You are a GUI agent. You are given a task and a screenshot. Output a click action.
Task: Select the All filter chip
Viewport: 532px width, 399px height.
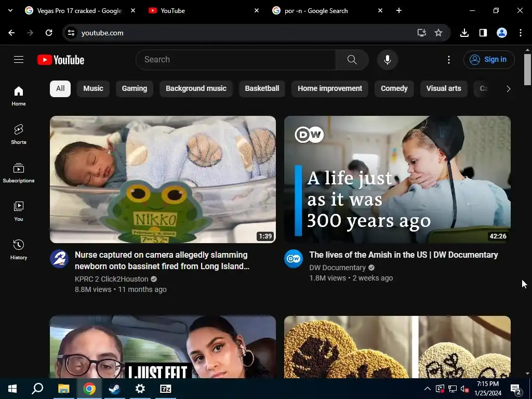click(x=60, y=89)
